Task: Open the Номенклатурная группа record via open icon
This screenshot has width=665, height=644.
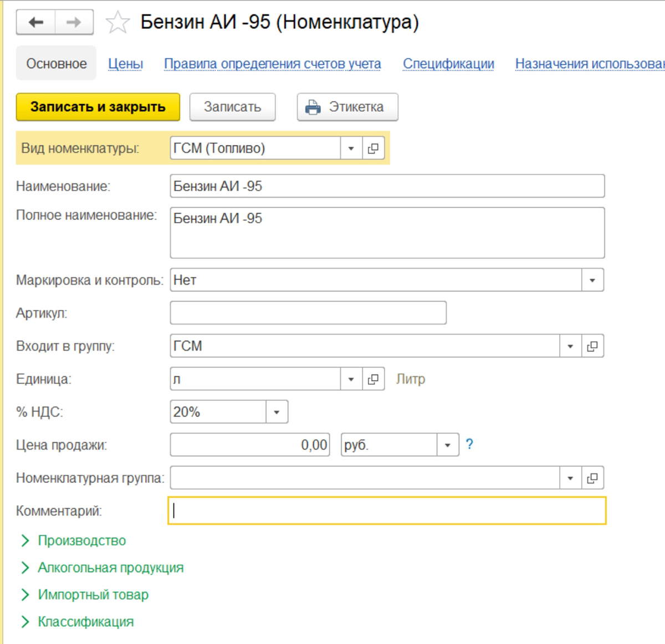Action: tap(592, 478)
